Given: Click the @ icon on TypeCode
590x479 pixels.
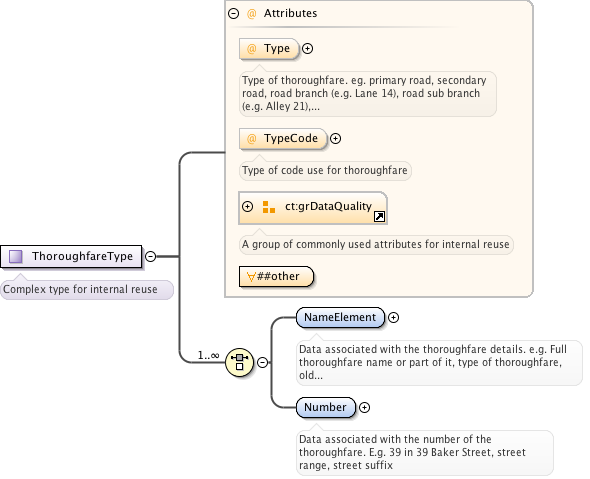Looking at the screenshot, I should [251, 138].
